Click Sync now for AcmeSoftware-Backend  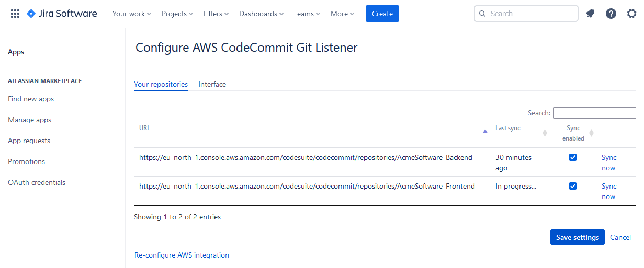(x=608, y=162)
